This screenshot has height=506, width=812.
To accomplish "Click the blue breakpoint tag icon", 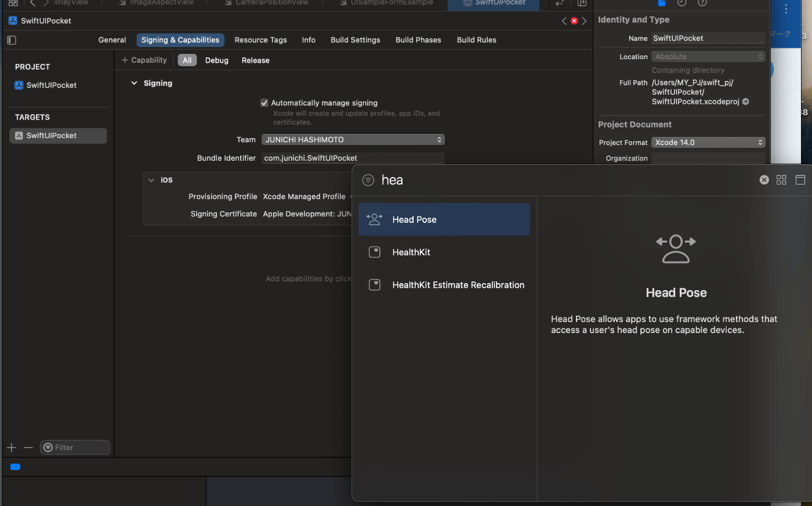I will (x=16, y=467).
